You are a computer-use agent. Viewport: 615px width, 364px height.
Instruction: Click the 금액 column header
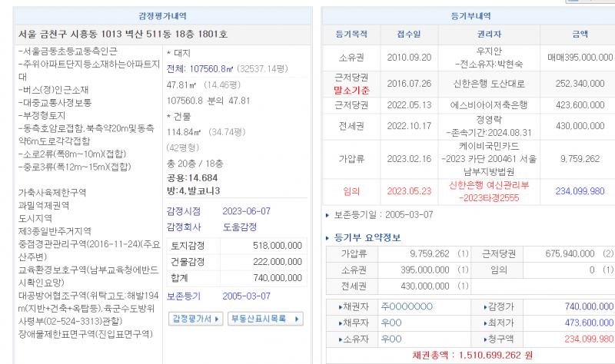(x=579, y=35)
